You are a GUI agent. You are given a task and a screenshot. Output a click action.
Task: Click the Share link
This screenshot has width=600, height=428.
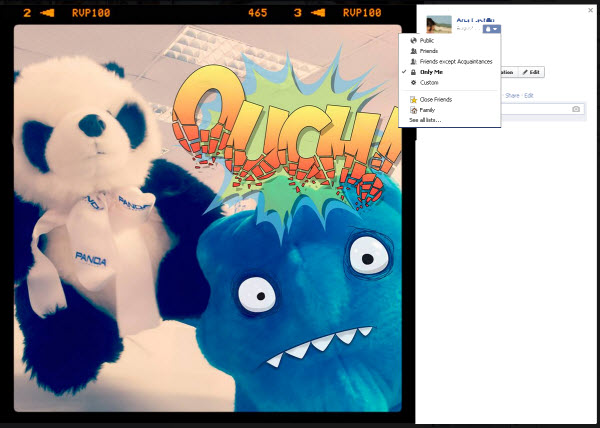[511, 95]
